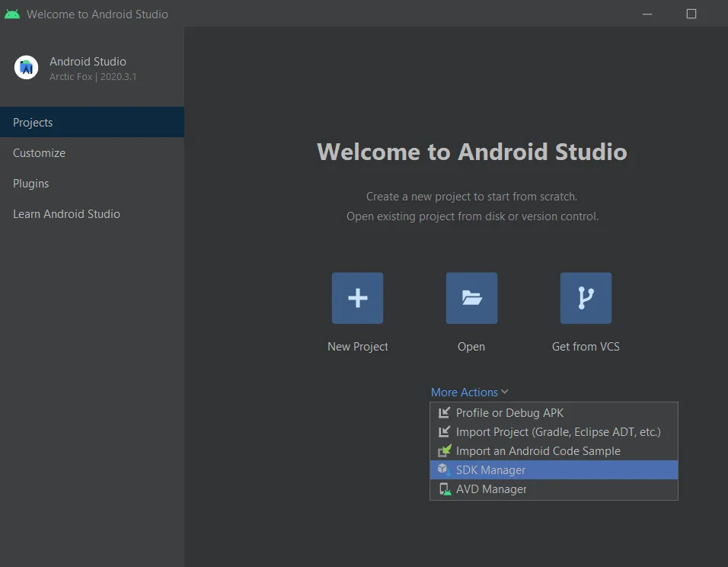Select the Learn Android Studio tab
The width and height of the screenshot is (728, 567).
(x=66, y=214)
